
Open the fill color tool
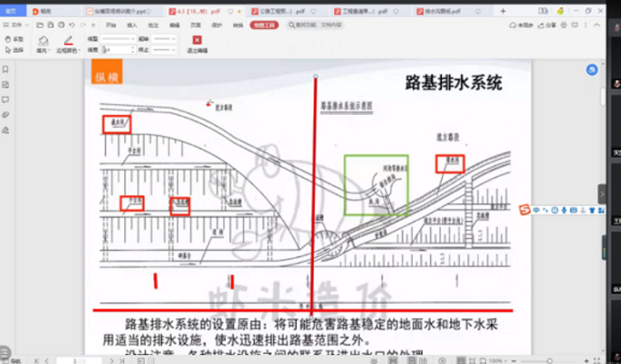(x=43, y=45)
